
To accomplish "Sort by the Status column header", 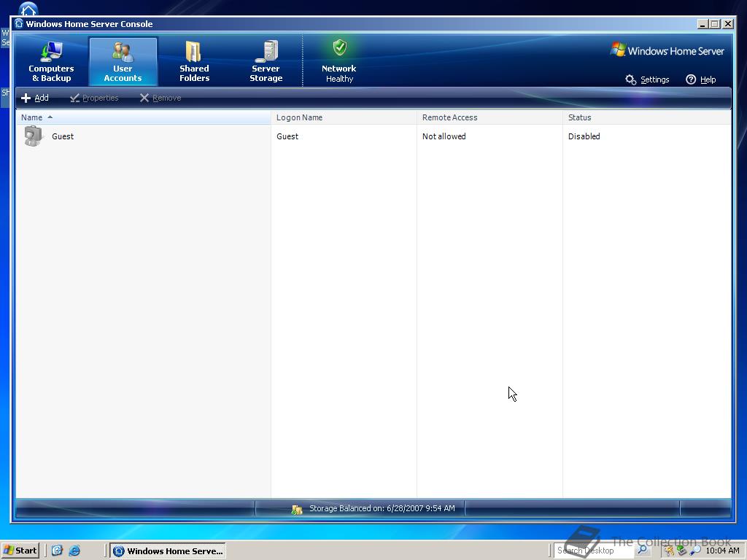I will coord(647,117).
